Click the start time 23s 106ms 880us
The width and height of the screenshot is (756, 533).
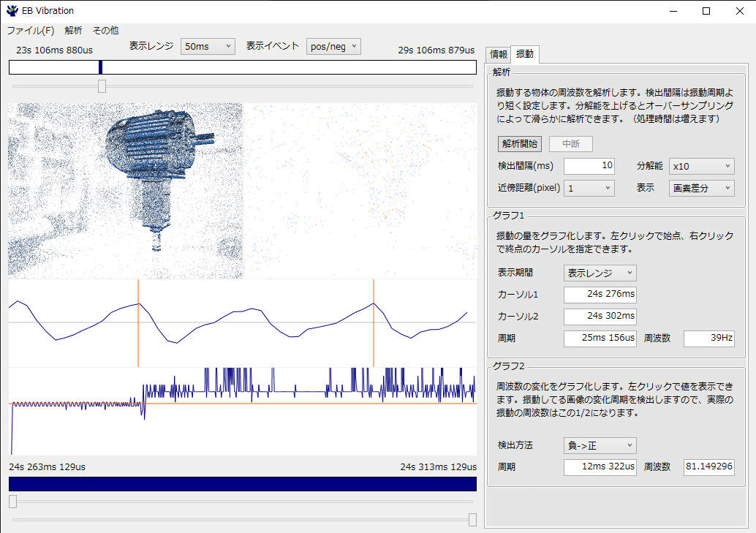coord(55,50)
